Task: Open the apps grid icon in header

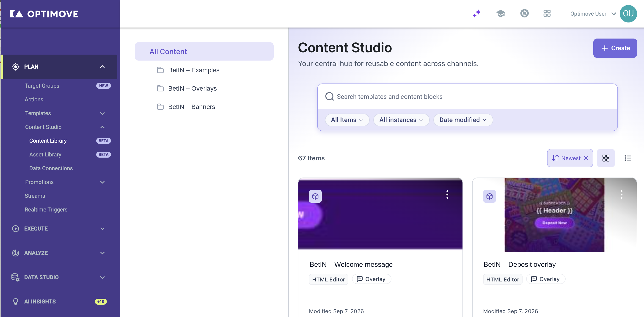Action: coord(547,14)
